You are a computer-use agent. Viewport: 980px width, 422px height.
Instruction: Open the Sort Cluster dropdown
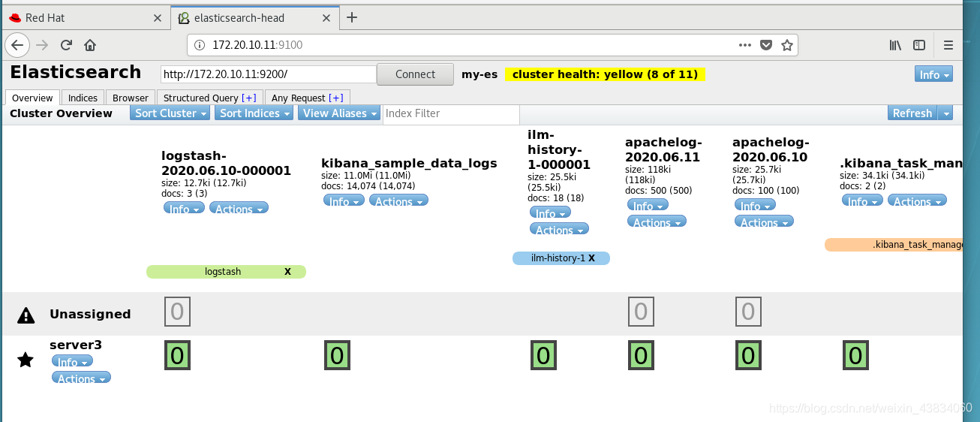(171, 113)
